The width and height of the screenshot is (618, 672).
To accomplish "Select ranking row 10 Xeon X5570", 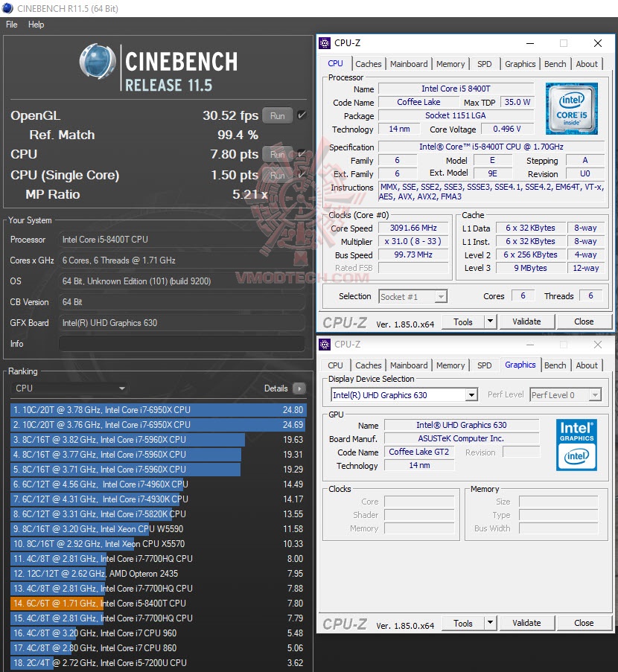I will pos(158,544).
